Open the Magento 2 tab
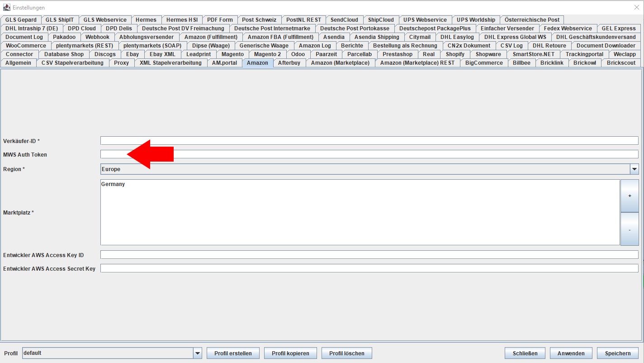The height and width of the screenshot is (363, 644). (267, 54)
